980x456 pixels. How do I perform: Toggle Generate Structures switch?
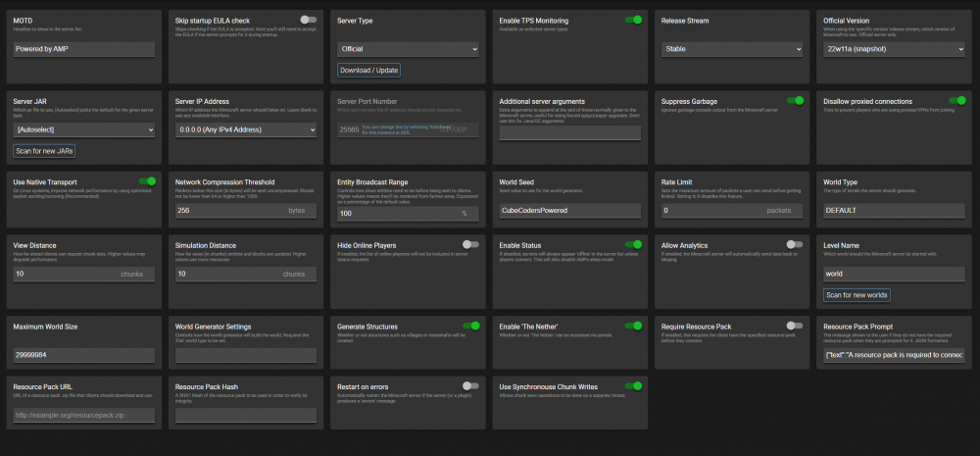pyautogui.click(x=470, y=326)
